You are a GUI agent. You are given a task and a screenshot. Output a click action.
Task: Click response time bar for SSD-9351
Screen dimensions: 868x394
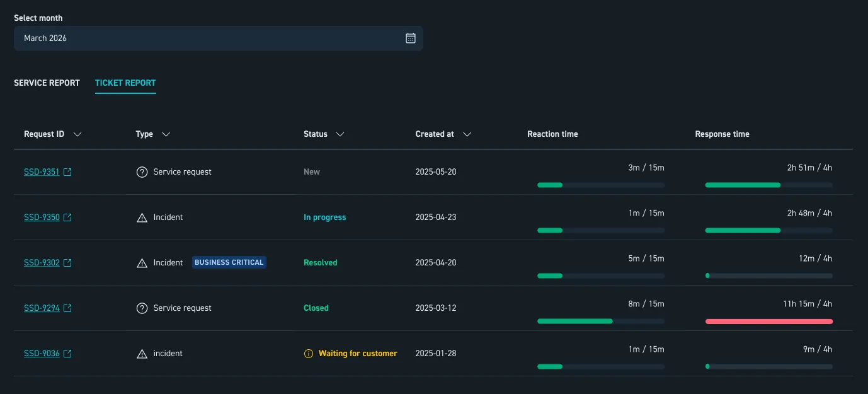(769, 185)
